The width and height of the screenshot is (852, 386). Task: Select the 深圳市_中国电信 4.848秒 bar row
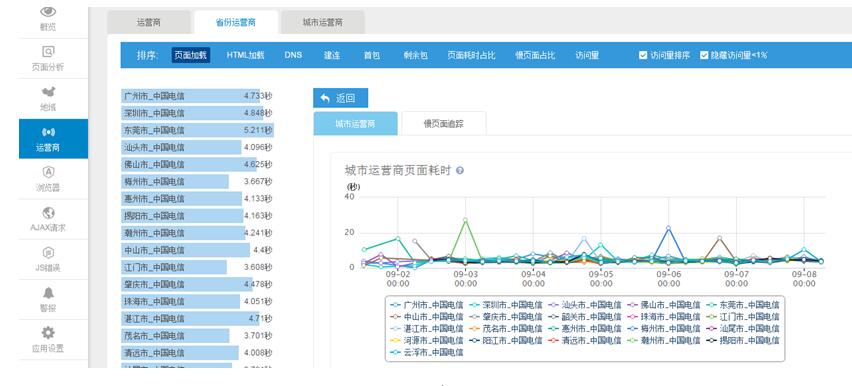197,113
